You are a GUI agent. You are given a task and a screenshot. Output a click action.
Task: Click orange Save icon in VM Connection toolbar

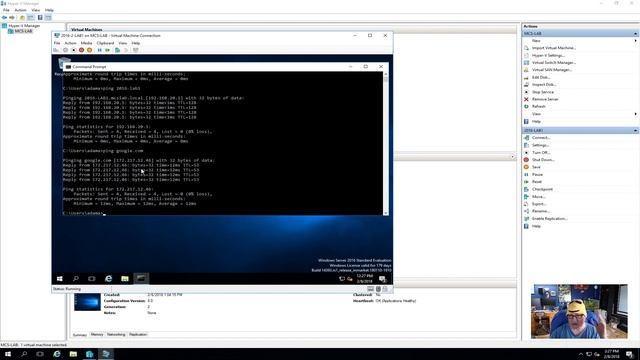[x=89, y=50]
